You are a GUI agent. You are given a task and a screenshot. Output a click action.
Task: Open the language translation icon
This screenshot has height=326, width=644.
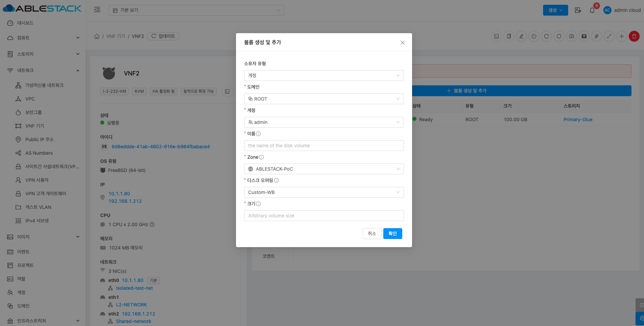tap(578, 10)
